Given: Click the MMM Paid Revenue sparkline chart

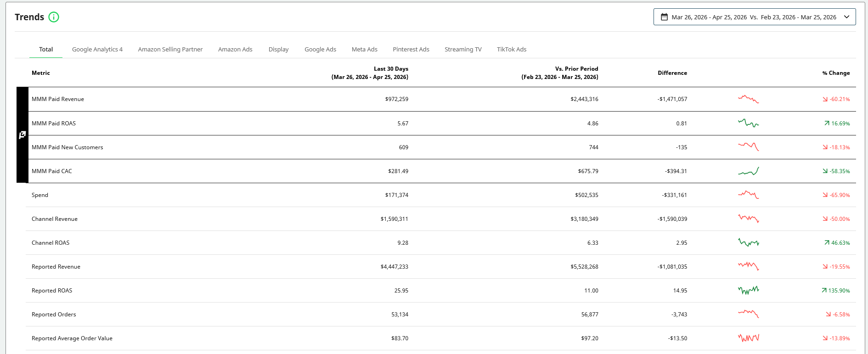Looking at the screenshot, I should [748, 99].
